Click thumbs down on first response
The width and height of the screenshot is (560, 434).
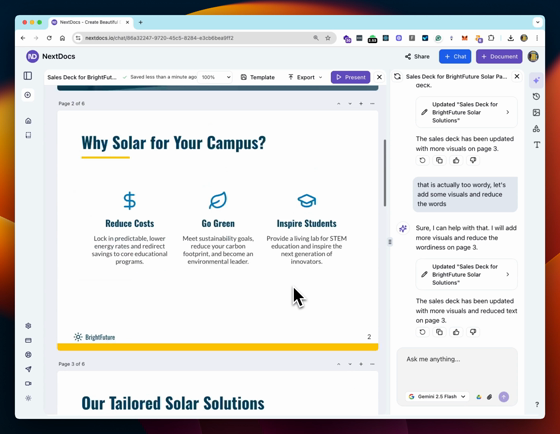click(x=473, y=160)
